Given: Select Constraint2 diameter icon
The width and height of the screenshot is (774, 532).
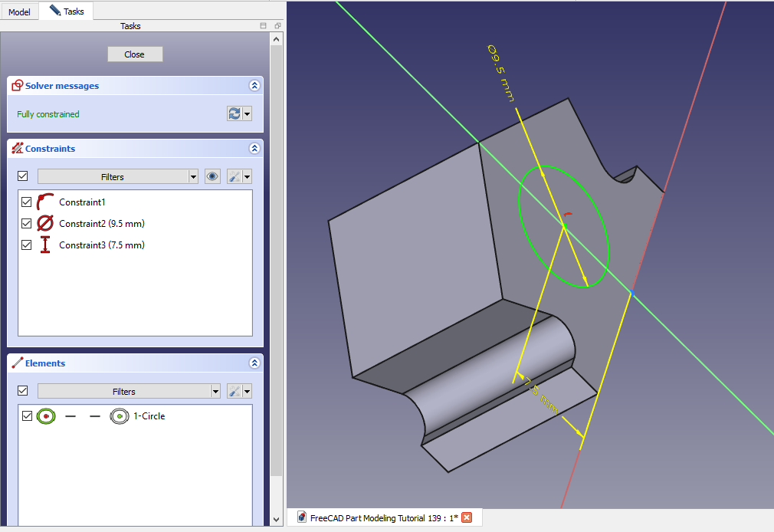Looking at the screenshot, I should [45, 224].
